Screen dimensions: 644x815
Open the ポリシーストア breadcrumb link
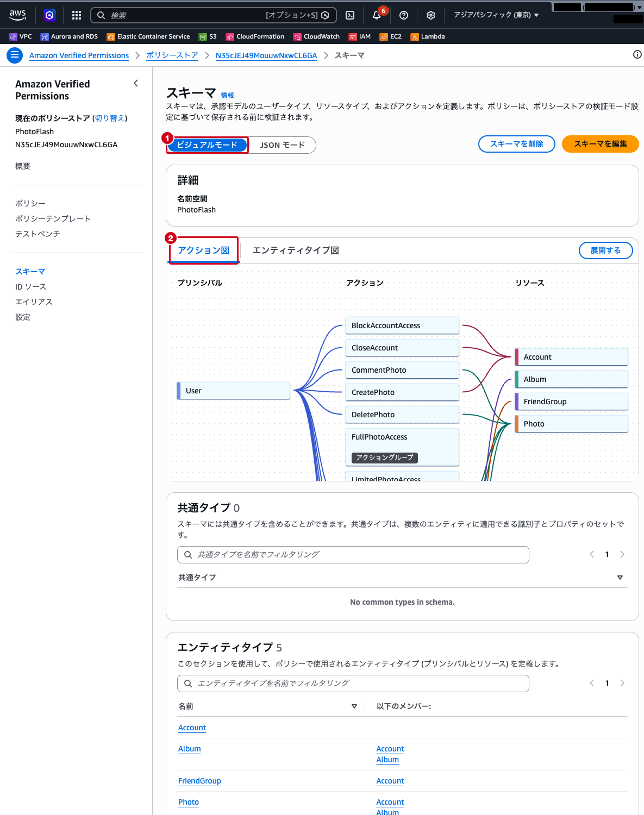point(172,55)
